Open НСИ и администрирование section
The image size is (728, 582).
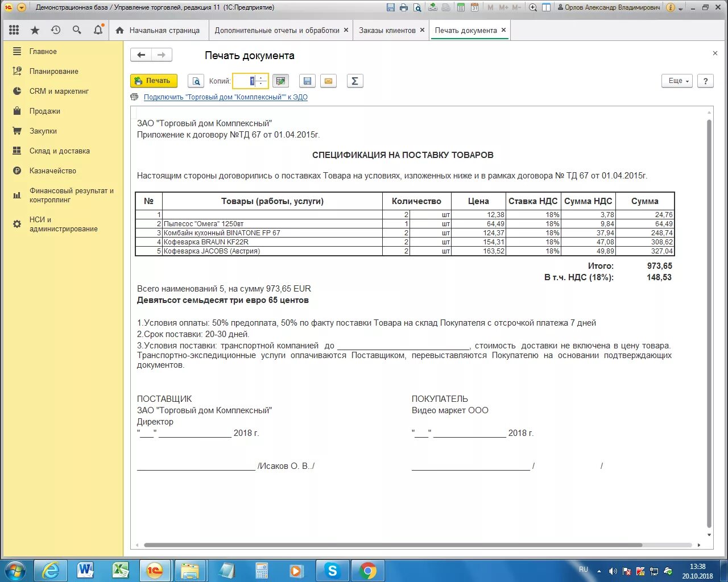(63, 224)
